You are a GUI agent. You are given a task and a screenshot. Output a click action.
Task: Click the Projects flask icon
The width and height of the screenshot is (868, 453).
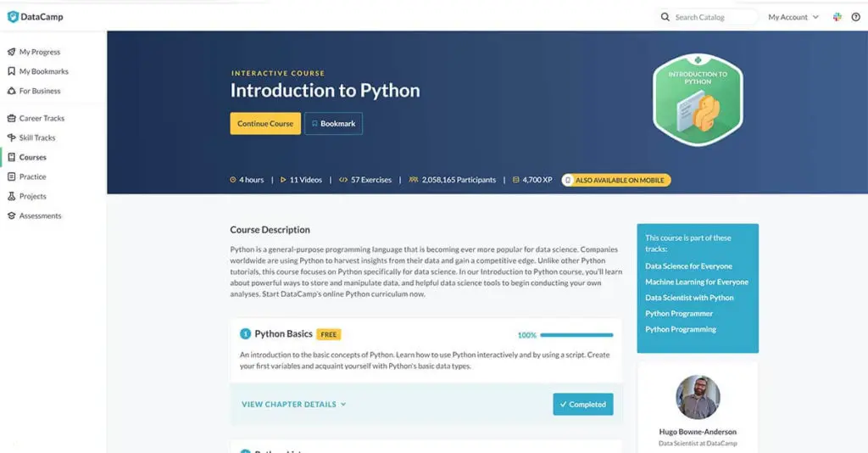pyautogui.click(x=11, y=196)
